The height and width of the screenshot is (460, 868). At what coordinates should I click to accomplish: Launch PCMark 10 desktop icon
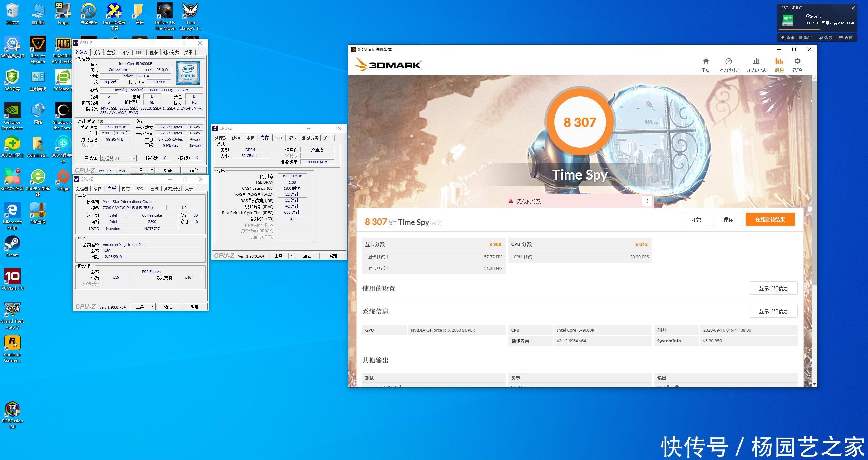click(13, 279)
